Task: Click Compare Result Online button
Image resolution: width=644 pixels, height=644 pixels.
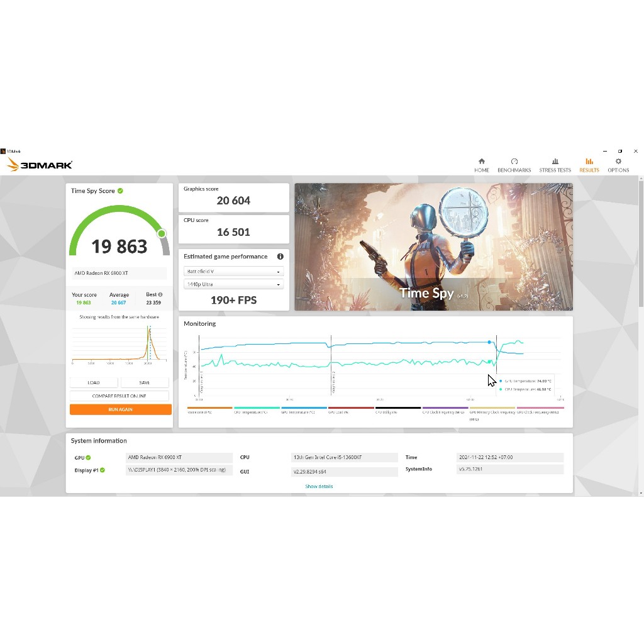Action: pyautogui.click(x=119, y=396)
